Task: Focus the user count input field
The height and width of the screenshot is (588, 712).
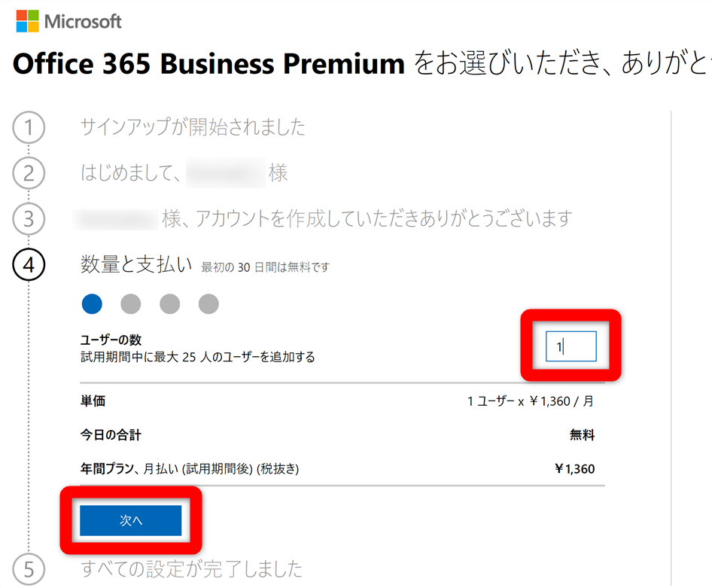Action: click(x=571, y=347)
